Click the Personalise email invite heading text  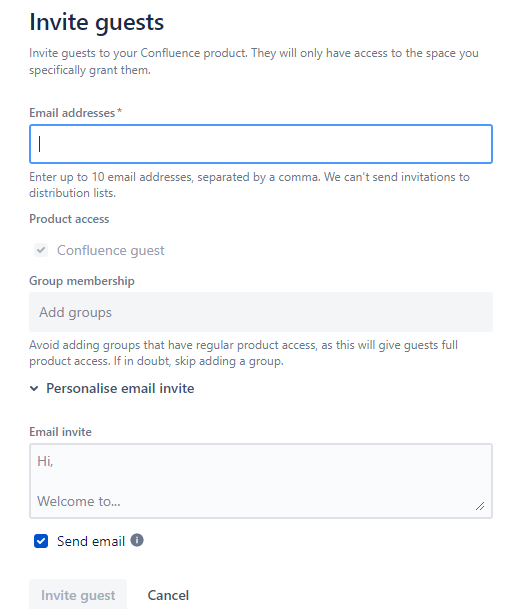(x=120, y=388)
